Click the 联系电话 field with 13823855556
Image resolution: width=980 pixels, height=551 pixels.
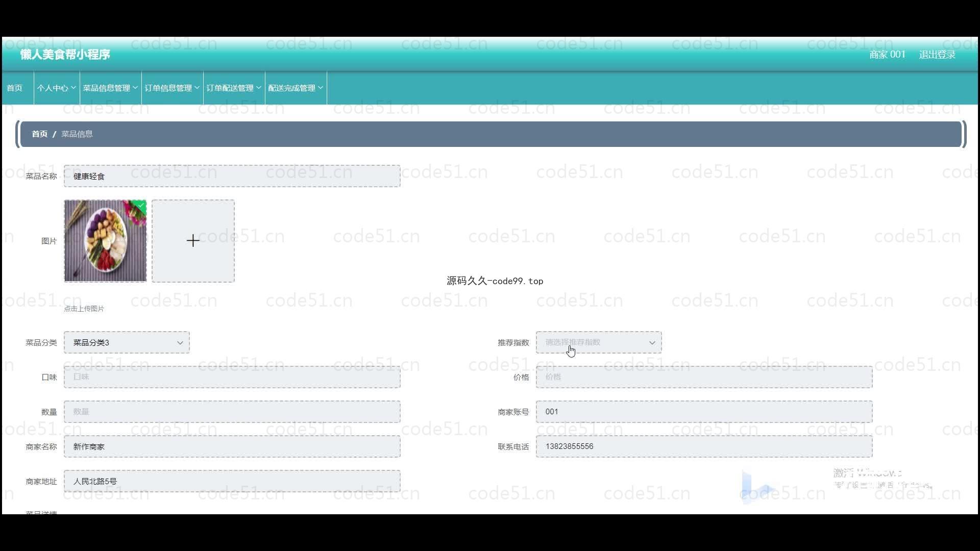click(704, 446)
